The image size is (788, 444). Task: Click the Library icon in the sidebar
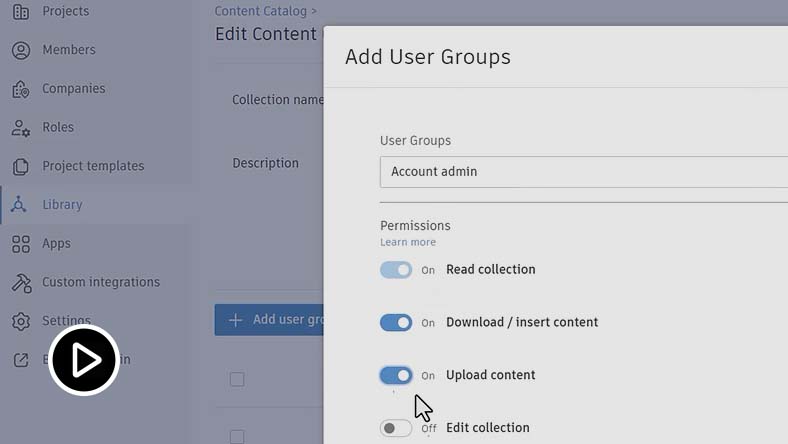click(x=19, y=205)
